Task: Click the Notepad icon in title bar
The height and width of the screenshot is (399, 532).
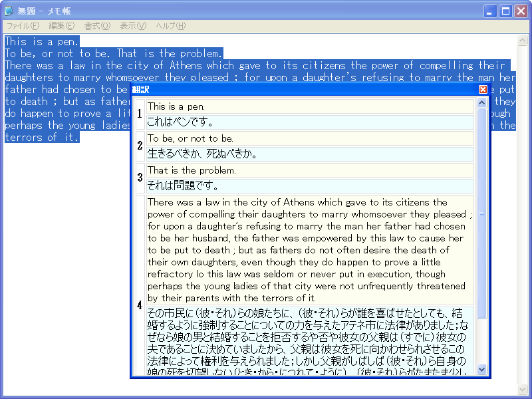Action: pyautogui.click(x=9, y=11)
